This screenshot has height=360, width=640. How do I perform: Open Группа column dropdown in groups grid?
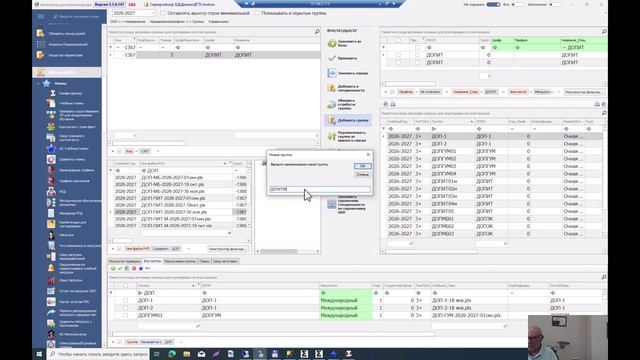471,122
